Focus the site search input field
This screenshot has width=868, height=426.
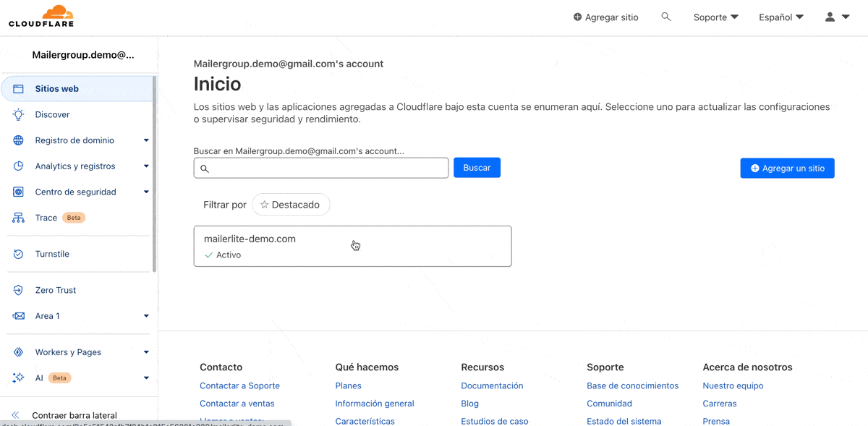[x=321, y=168]
